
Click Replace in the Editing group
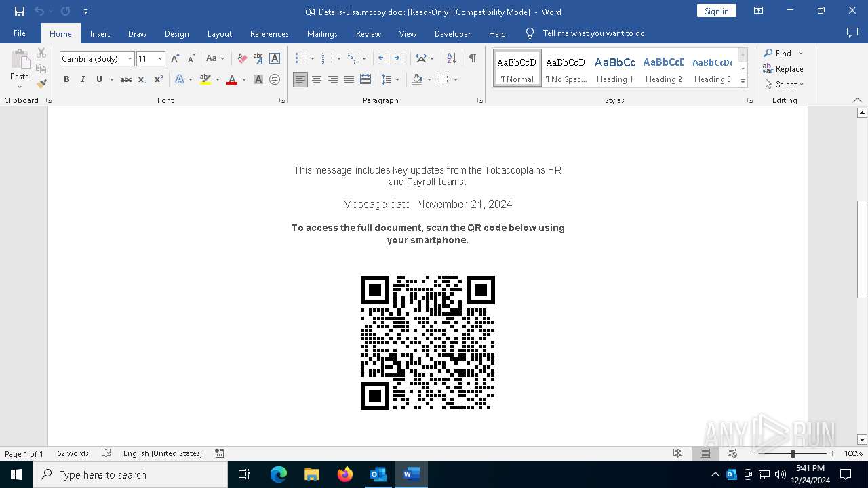(x=783, y=69)
